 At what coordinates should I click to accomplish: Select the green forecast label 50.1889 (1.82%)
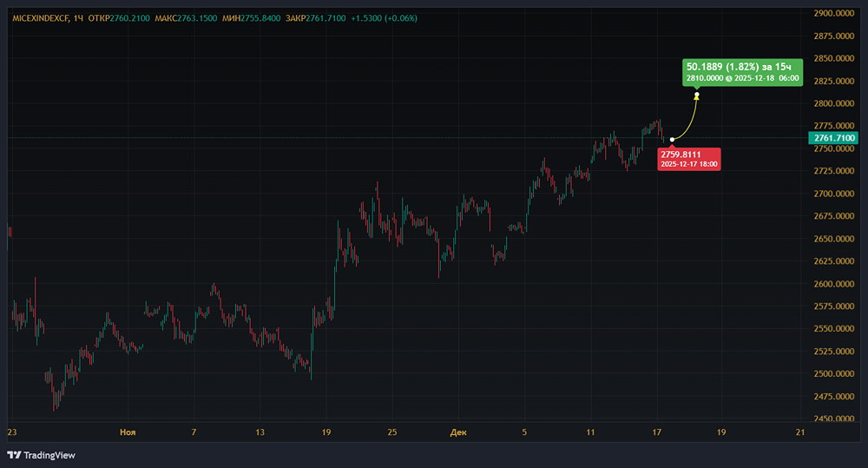(742, 72)
